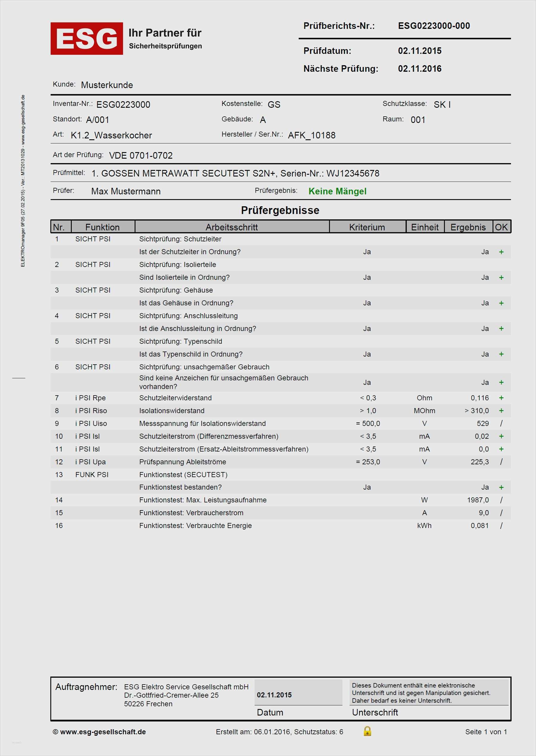This screenshot has width=536, height=756.
Task: Click the Funktion column header
Action: 102,227
